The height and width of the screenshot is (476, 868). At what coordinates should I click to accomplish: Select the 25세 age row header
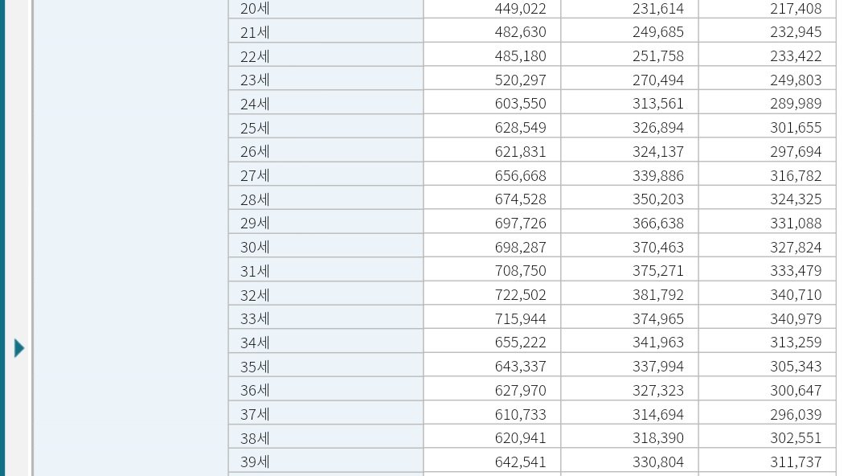tap(325, 128)
